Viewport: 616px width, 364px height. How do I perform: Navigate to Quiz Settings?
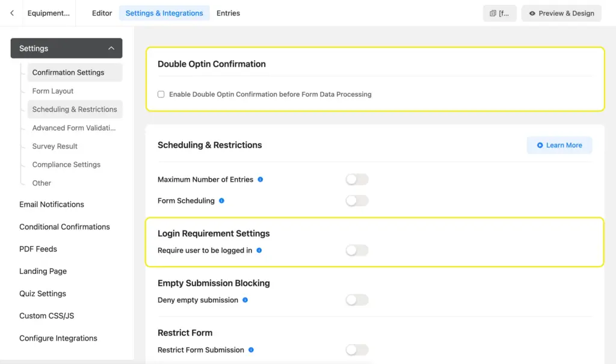(42, 294)
